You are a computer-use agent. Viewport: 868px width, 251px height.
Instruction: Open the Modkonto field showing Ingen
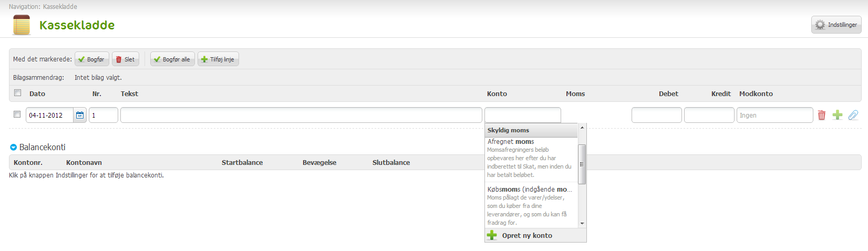[x=774, y=115]
